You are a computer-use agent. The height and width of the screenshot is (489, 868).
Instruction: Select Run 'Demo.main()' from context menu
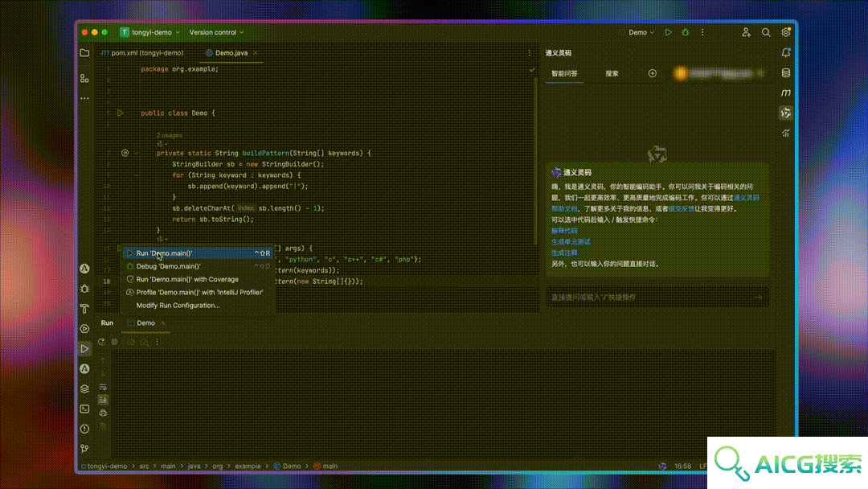pyautogui.click(x=199, y=253)
